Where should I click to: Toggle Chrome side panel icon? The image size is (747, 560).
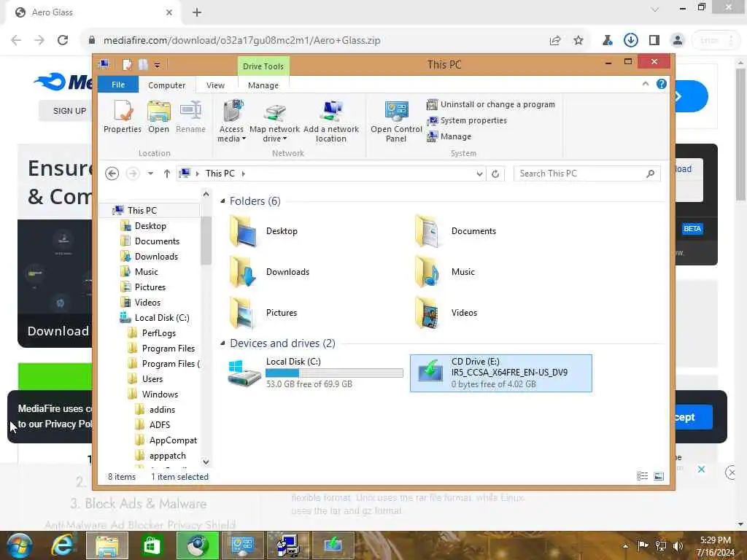click(x=654, y=41)
